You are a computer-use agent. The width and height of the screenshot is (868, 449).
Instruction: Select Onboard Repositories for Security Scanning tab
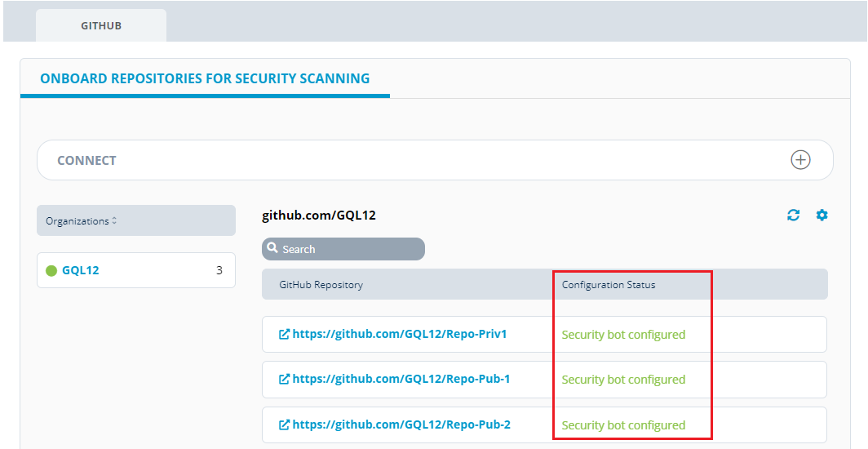pos(205,78)
